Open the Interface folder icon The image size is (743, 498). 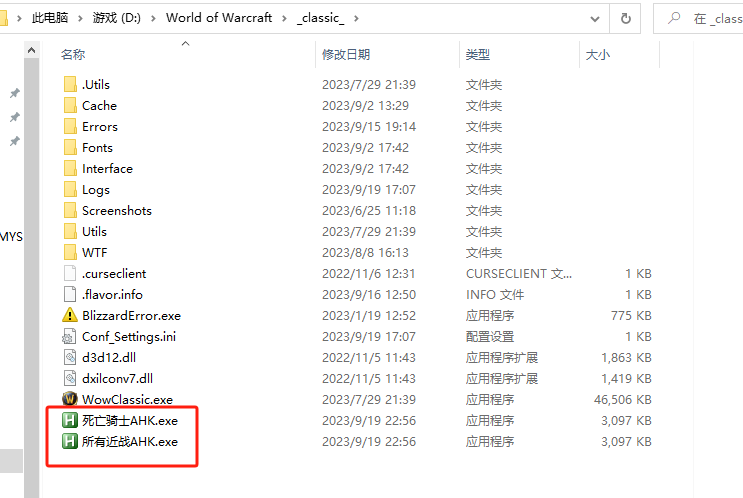tap(70, 168)
